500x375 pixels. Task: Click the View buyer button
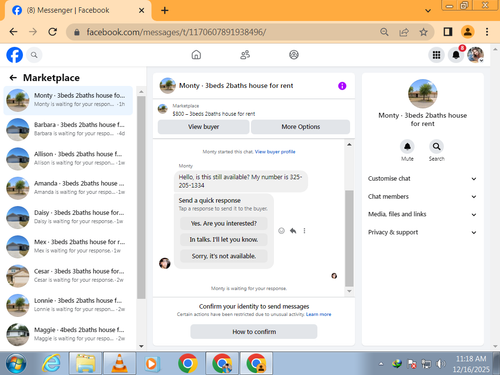(203, 127)
